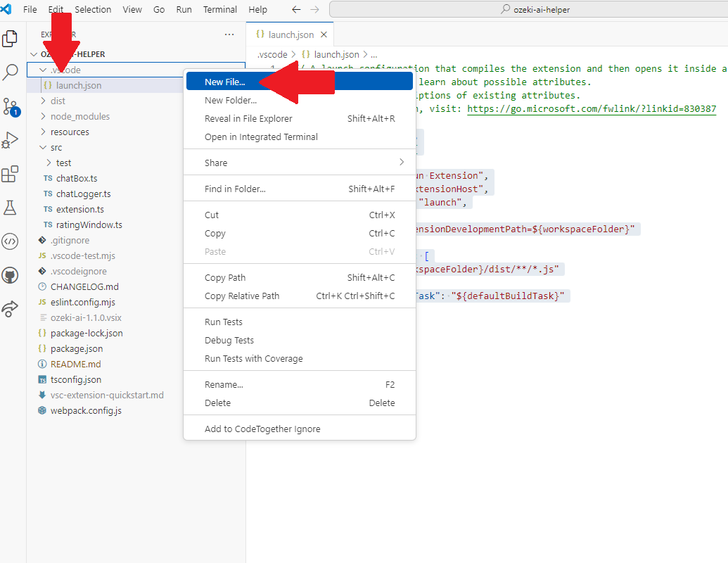Select Cut in context menu
The height and width of the screenshot is (563, 728).
click(x=300, y=215)
